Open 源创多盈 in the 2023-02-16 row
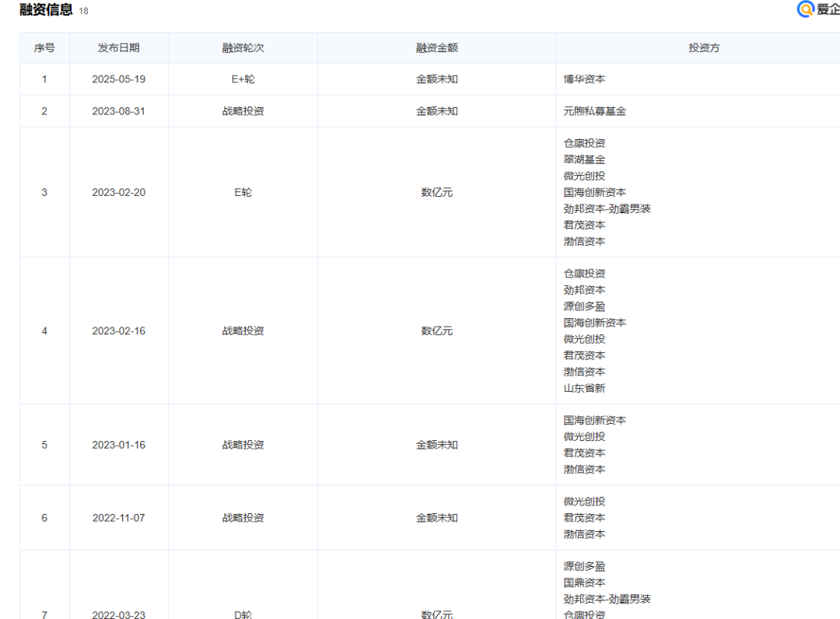The width and height of the screenshot is (840, 619). pyautogui.click(x=584, y=306)
